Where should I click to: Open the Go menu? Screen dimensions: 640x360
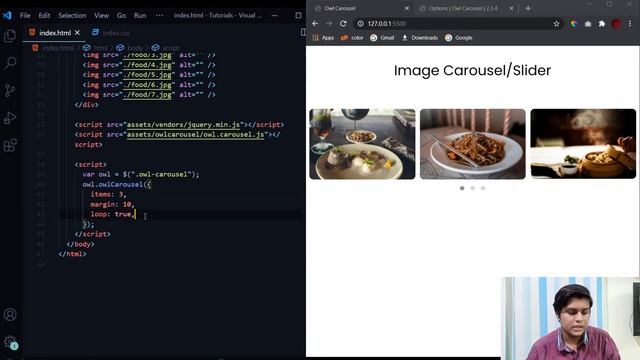[121, 16]
